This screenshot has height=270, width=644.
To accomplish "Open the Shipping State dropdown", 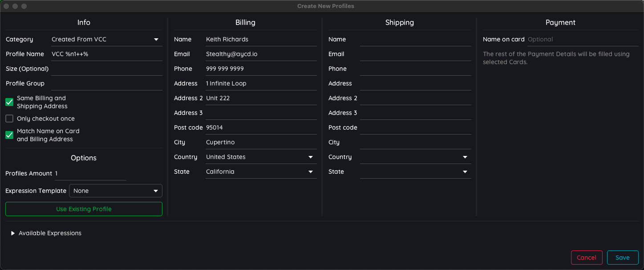I will [x=415, y=172].
